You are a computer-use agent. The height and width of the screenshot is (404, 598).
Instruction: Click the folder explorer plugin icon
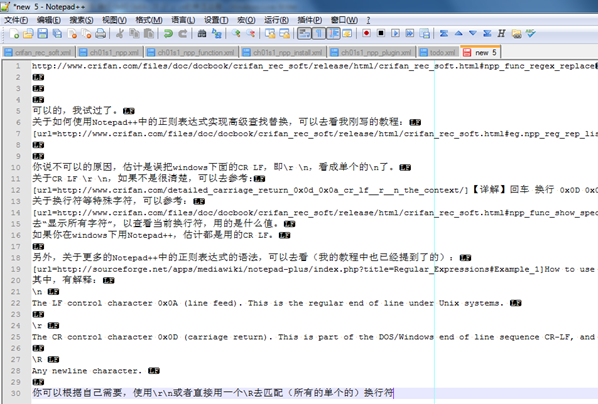tap(516, 34)
